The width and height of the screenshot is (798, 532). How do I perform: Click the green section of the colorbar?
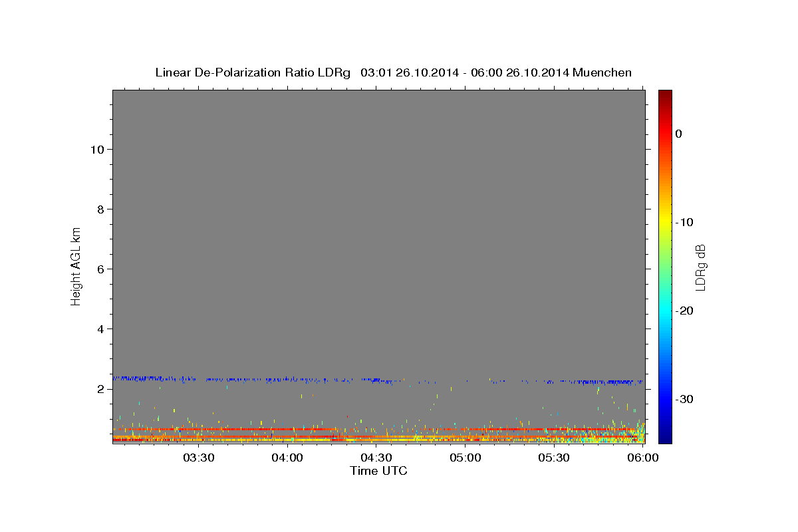coord(665,266)
